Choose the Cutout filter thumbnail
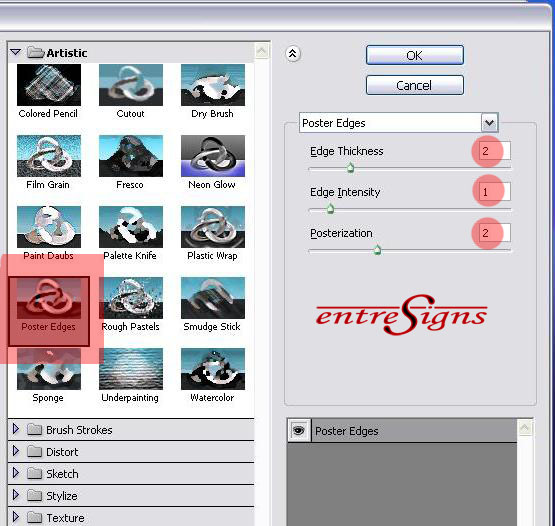 131,85
